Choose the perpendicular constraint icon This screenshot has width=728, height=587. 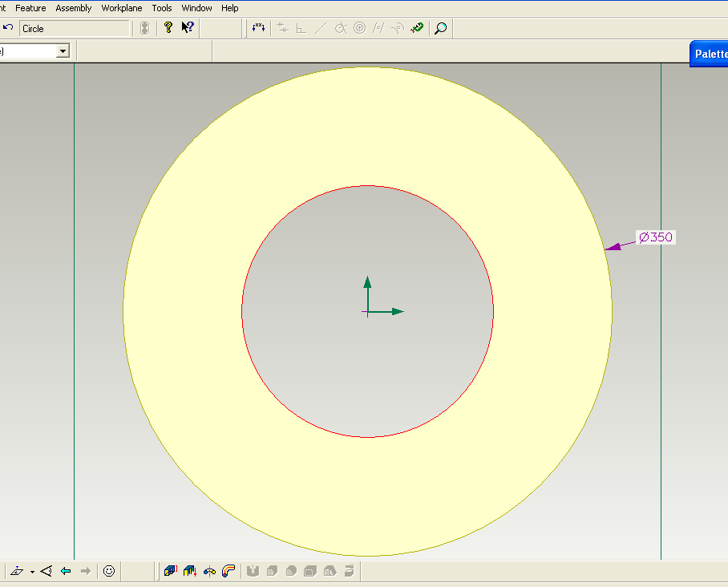tap(301, 28)
